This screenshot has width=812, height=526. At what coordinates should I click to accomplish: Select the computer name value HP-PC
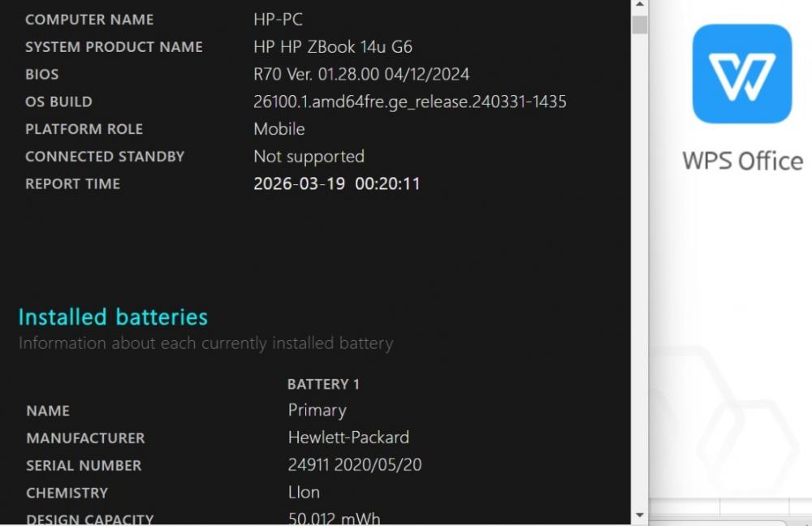pos(278,19)
